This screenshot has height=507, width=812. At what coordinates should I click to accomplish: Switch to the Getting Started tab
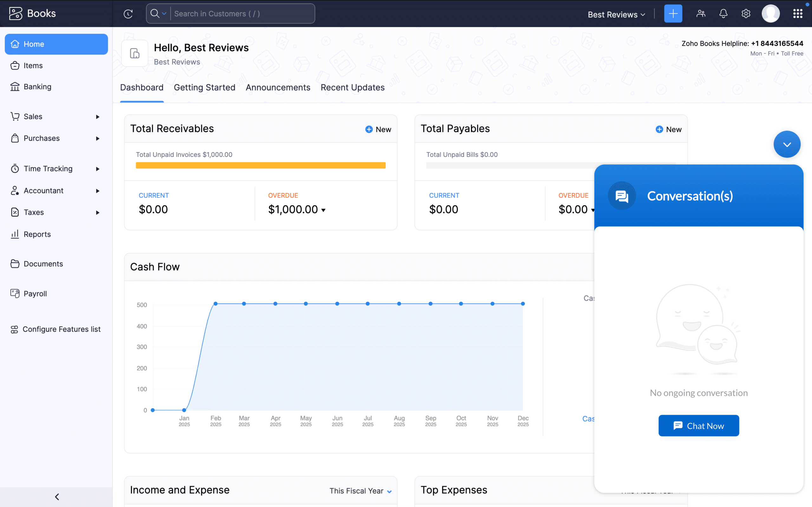pos(204,87)
